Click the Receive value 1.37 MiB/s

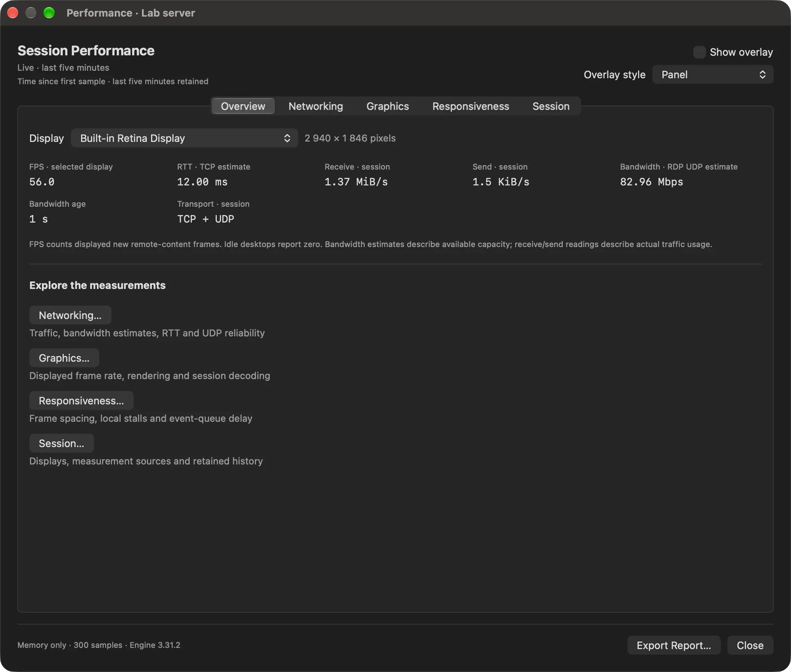pos(356,182)
